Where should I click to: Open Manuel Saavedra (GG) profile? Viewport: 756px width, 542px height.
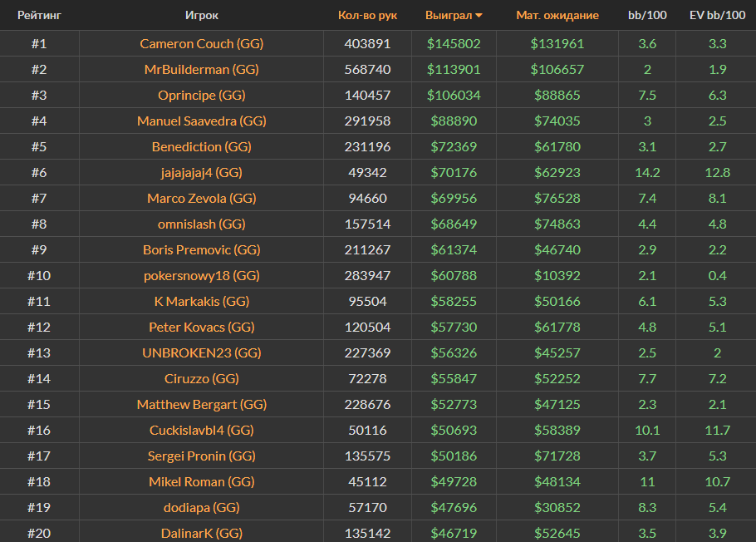click(201, 121)
